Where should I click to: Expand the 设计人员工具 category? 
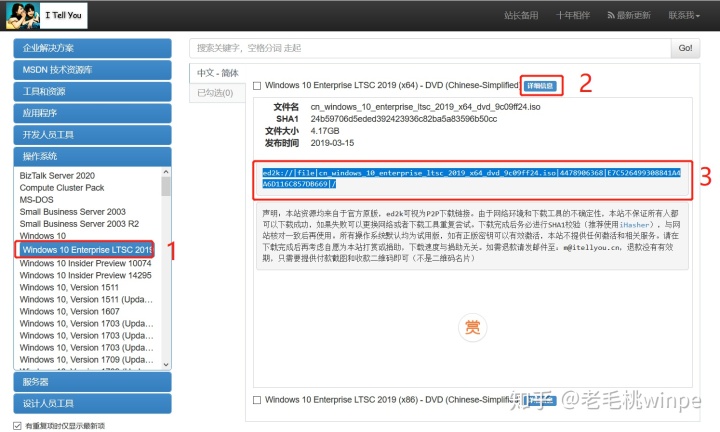(x=92, y=404)
